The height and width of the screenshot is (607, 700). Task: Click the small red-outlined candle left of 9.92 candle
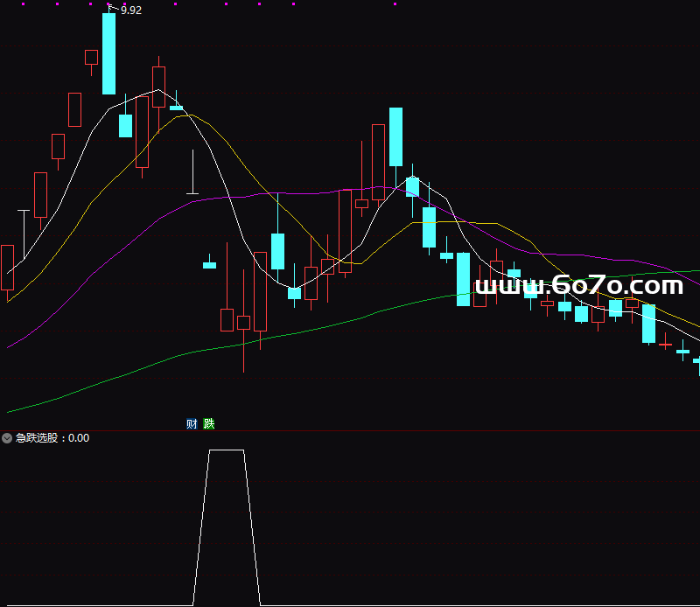(x=91, y=57)
